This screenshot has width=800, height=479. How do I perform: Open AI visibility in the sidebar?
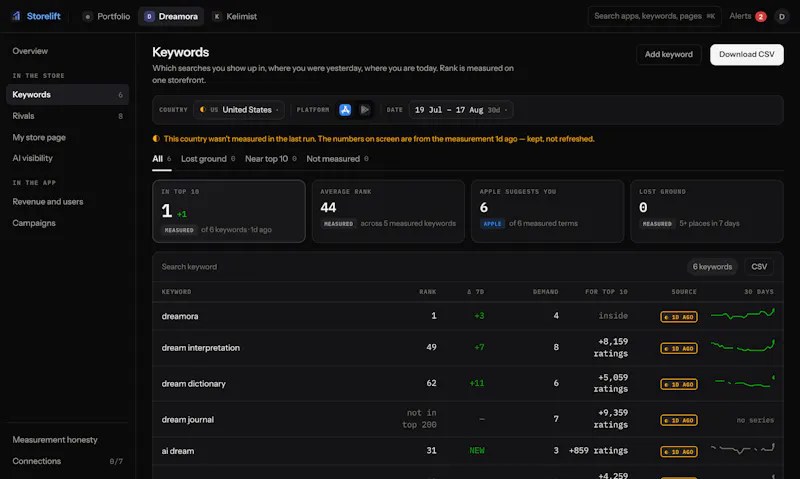pos(67,158)
